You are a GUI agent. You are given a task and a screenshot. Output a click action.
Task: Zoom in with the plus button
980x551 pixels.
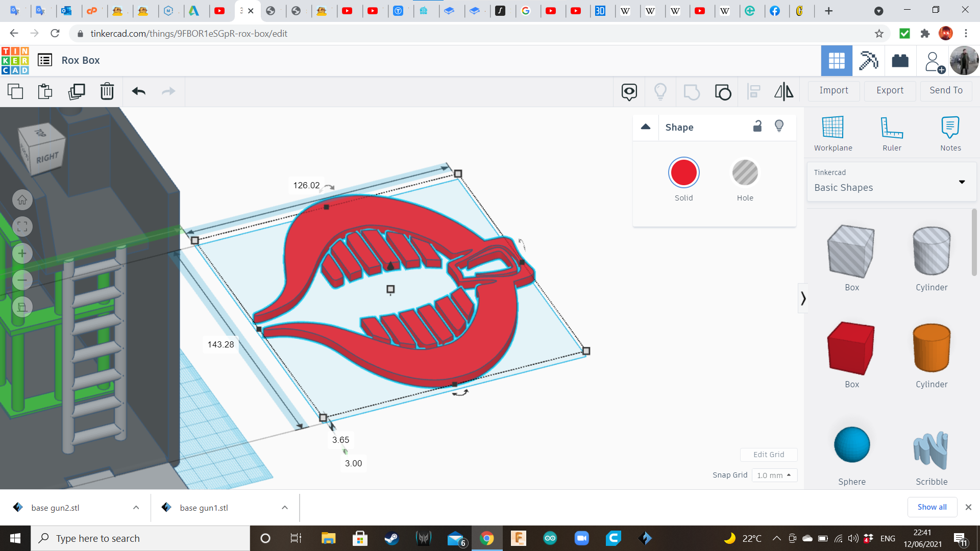click(x=22, y=254)
